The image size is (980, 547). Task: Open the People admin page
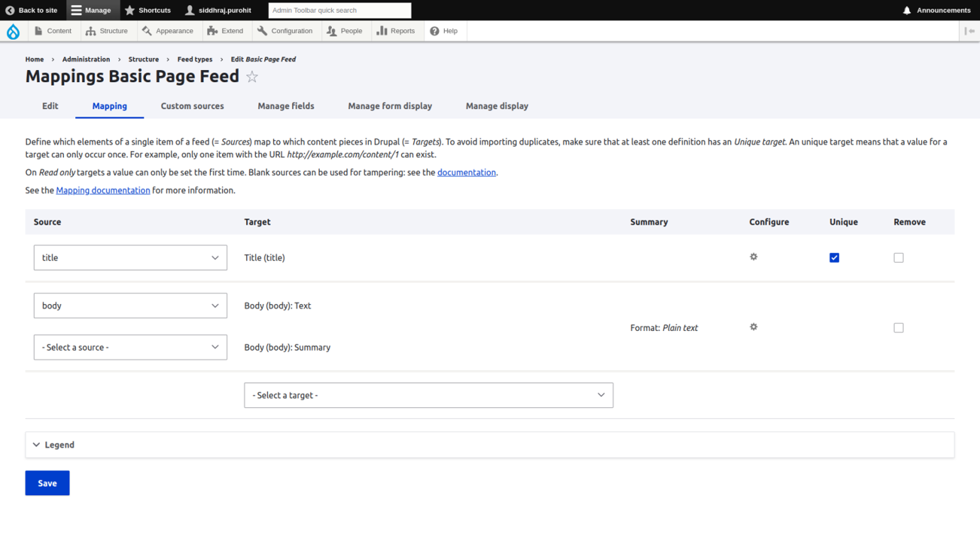[x=345, y=30]
